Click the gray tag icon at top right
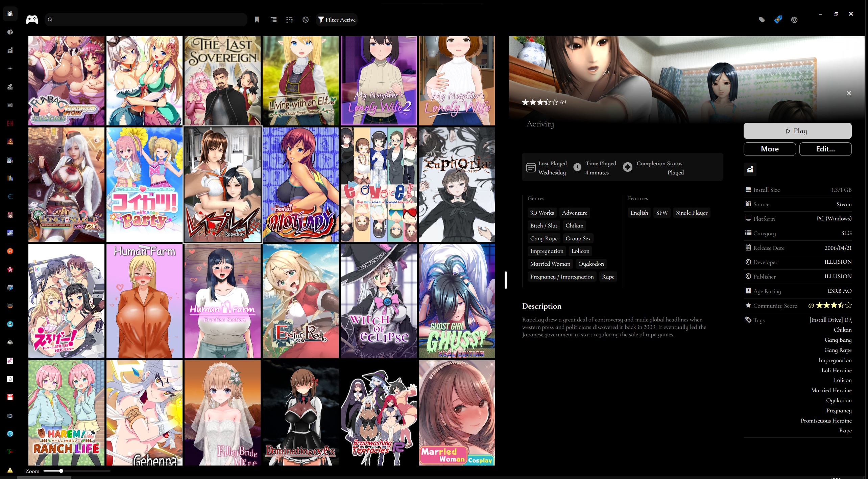Image resolution: width=868 pixels, height=479 pixels. pos(762,20)
